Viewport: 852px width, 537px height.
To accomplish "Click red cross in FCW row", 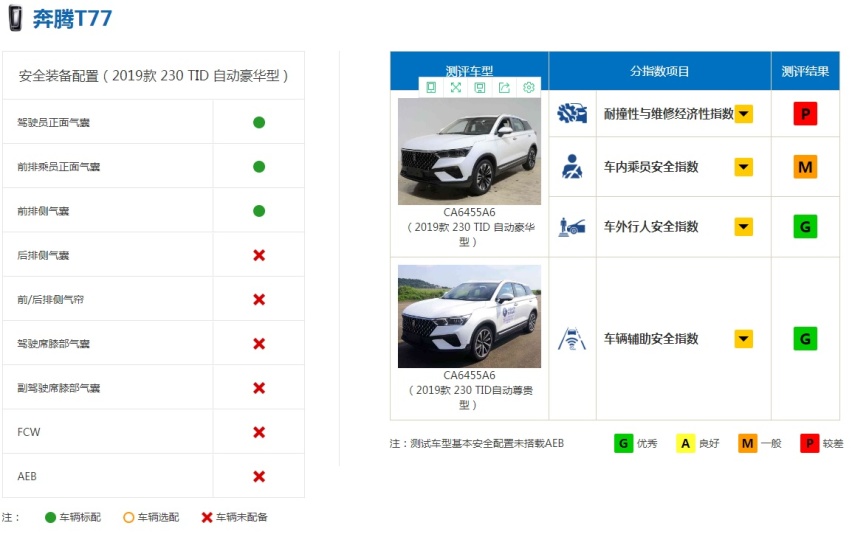I will click(259, 432).
